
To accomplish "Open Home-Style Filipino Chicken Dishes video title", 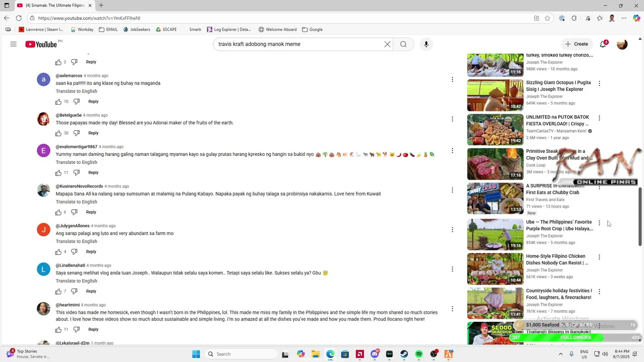I will pos(557,259).
